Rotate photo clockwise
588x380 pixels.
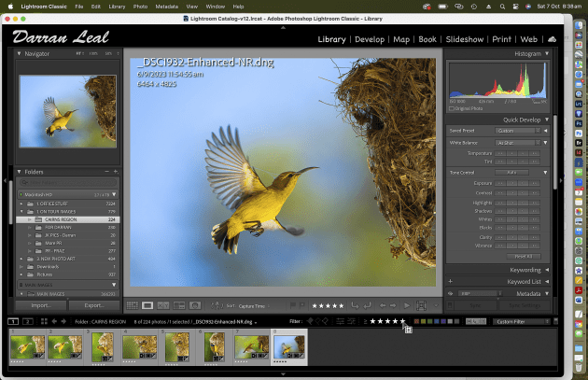click(367, 305)
